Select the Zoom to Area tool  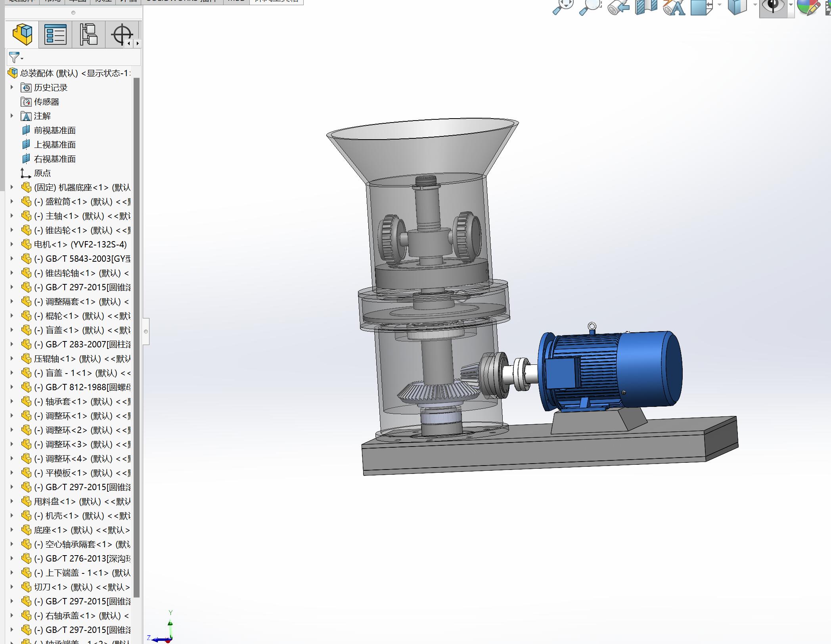click(x=590, y=6)
